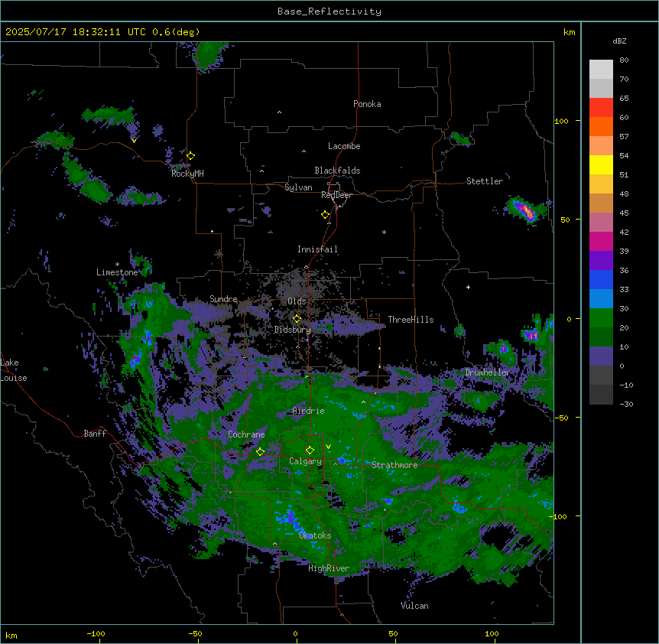The height and width of the screenshot is (644, 659).
Task: Click the Okotoks label
Action: pos(315,535)
